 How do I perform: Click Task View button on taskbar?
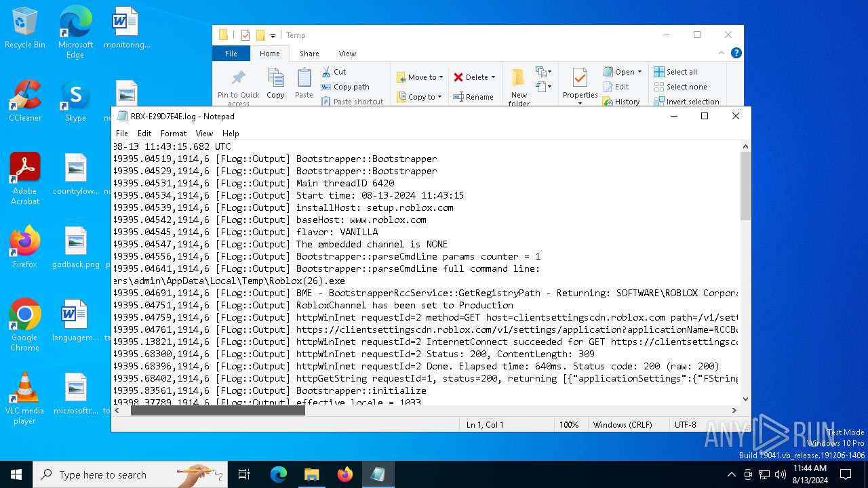(x=244, y=474)
